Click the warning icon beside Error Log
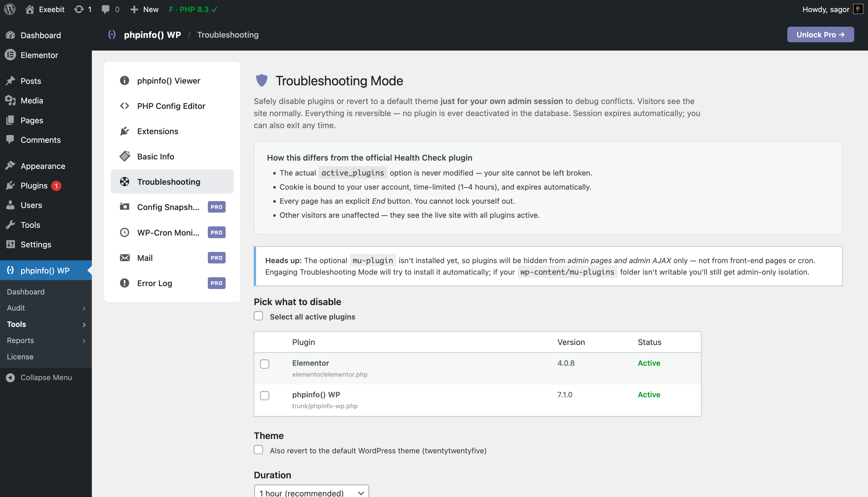The width and height of the screenshot is (868, 497). [125, 283]
